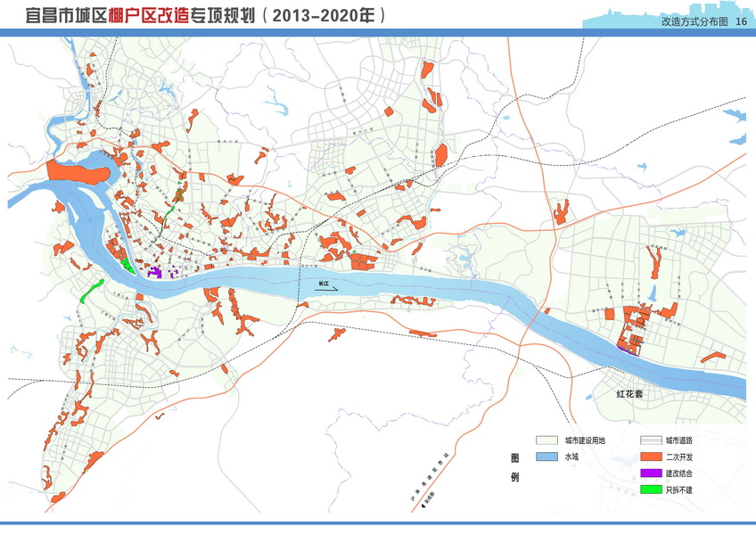Click the 二次开发 legend text label
The width and height of the screenshot is (756, 535).
(679, 457)
